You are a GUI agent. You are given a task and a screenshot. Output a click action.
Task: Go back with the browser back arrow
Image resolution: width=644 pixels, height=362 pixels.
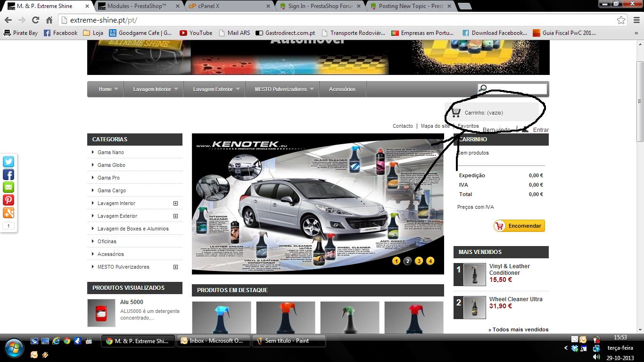click(x=8, y=20)
